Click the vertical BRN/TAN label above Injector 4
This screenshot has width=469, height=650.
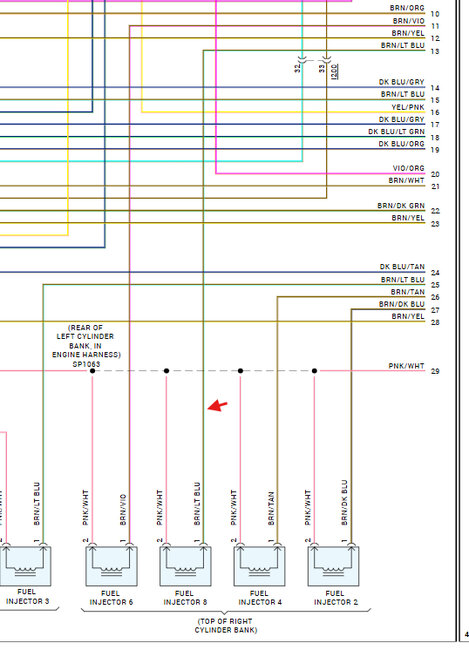click(x=271, y=509)
